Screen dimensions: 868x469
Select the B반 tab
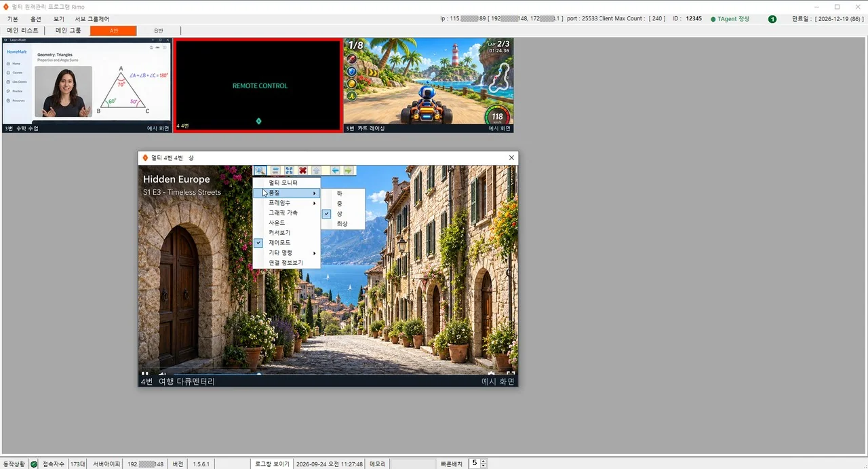pos(159,31)
